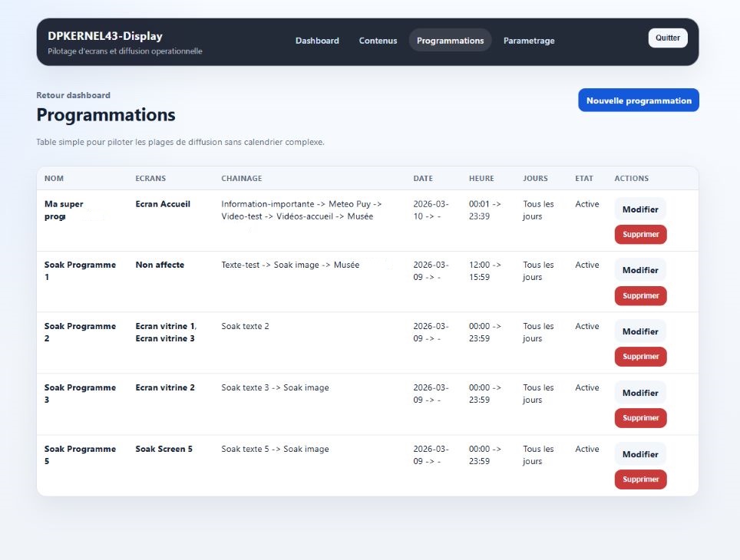Click the DPKERNEL43-Display app title
The image size is (740, 560).
tap(105, 36)
